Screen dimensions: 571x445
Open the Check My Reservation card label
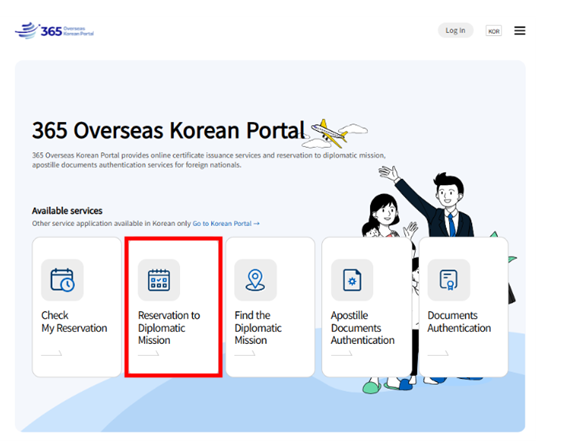74,322
